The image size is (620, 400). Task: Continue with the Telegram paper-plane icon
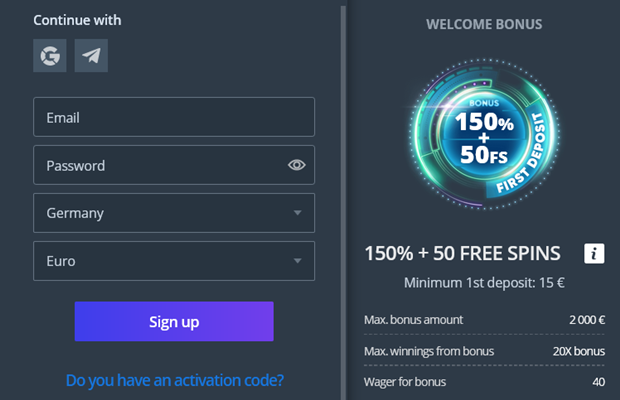click(91, 55)
